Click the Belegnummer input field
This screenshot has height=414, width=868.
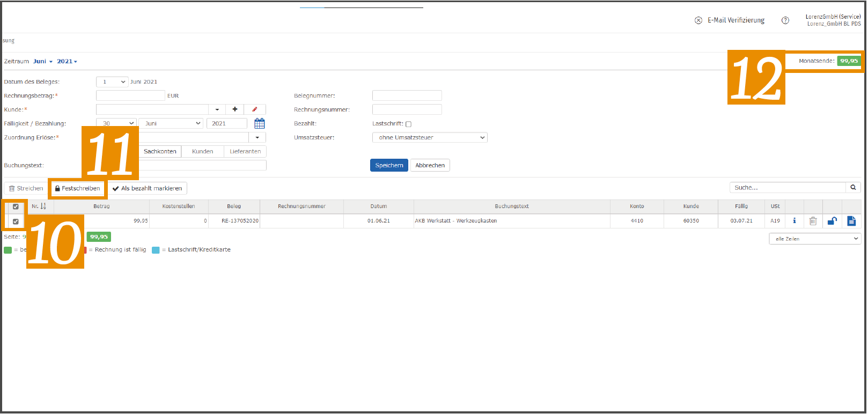[407, 95]
